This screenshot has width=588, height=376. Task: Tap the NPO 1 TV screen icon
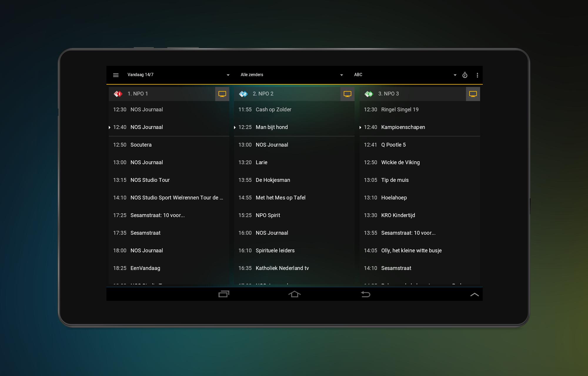click(x=222, y=94)
